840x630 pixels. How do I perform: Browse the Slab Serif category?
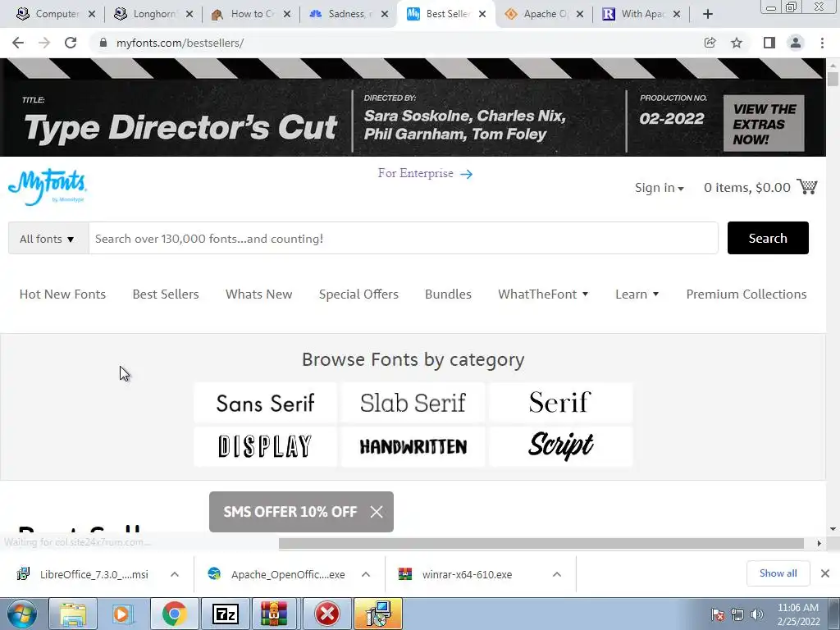click(x=413, y=403)
